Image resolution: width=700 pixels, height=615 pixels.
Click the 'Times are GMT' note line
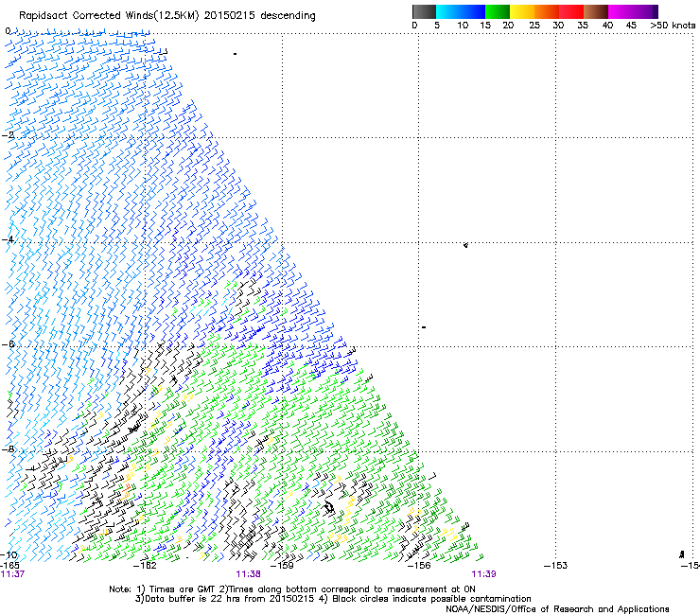(x=292, y=589)
